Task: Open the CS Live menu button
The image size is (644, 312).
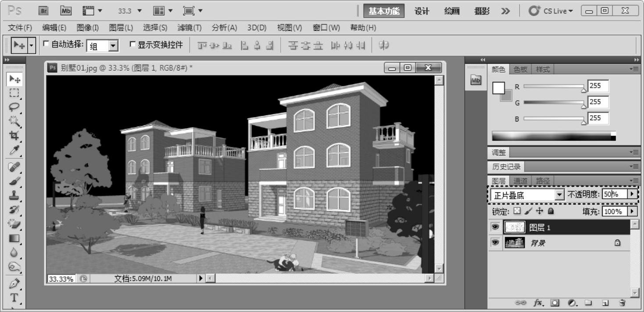Action: point(551,11)
